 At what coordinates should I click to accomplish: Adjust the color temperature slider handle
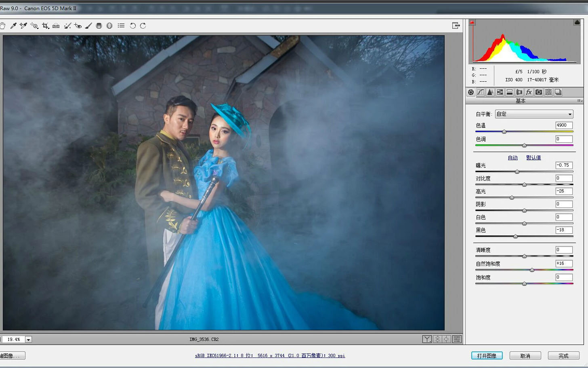pos(504,132)
